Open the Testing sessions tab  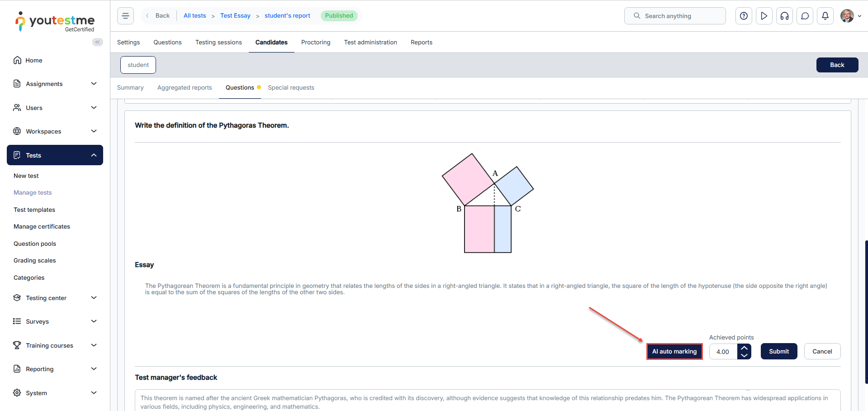tap(218, 42)
